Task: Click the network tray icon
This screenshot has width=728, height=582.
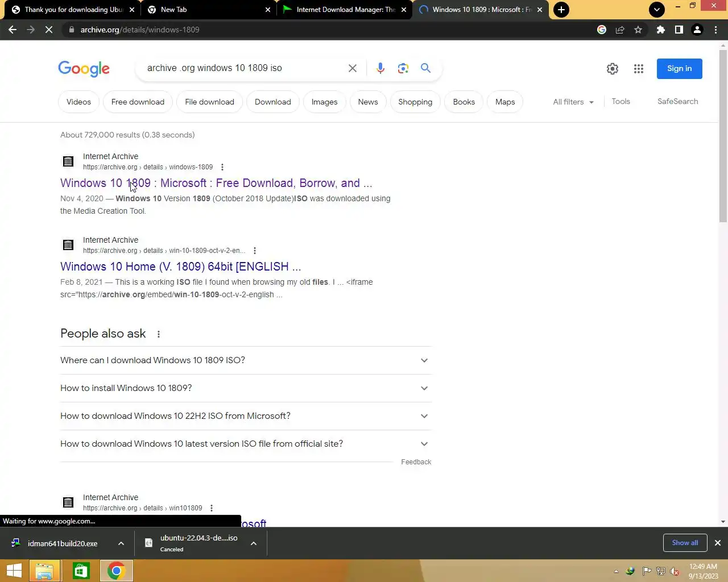Action: point(661,571)
